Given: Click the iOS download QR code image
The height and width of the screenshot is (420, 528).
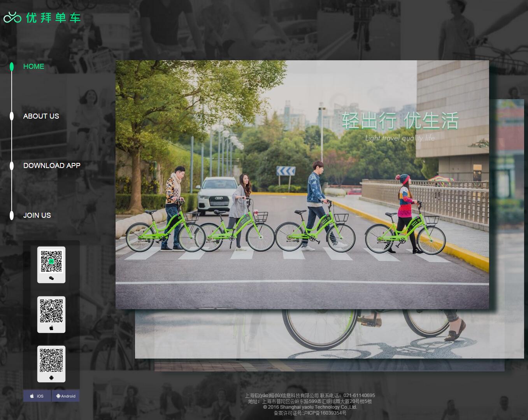Looking at the screenshot, I should pyautogui.click(x=51, y=311).
